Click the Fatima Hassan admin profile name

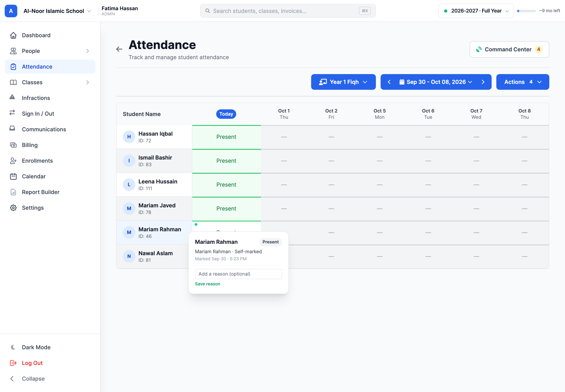point(120,8)
